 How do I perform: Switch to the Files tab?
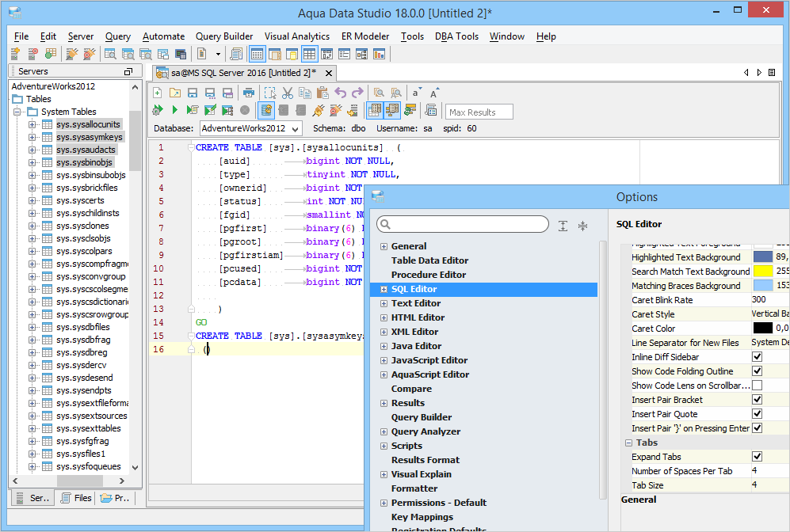75,498
